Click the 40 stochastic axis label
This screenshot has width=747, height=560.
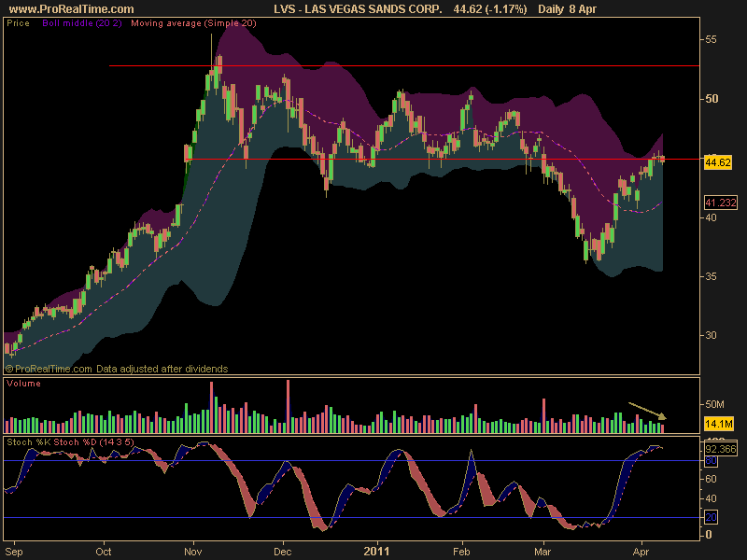click(711, 498)
